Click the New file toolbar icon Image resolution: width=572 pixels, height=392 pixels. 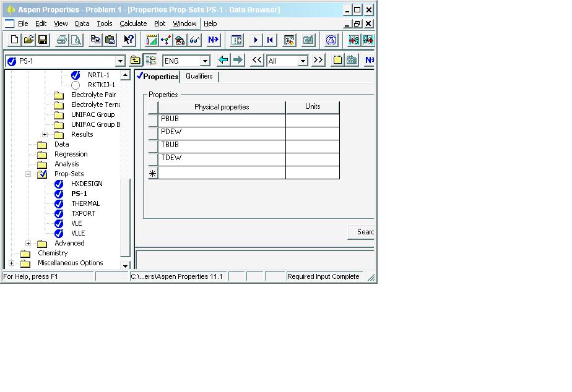point(14,40)
